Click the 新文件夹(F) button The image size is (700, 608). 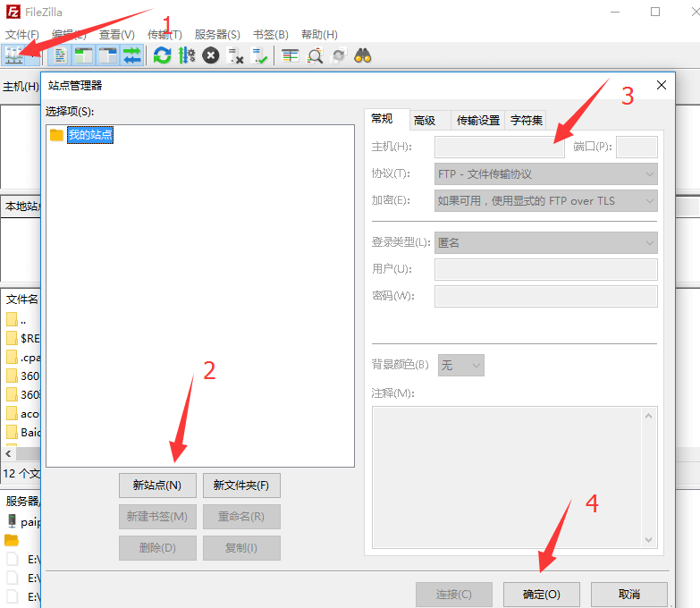click(241, 486)
